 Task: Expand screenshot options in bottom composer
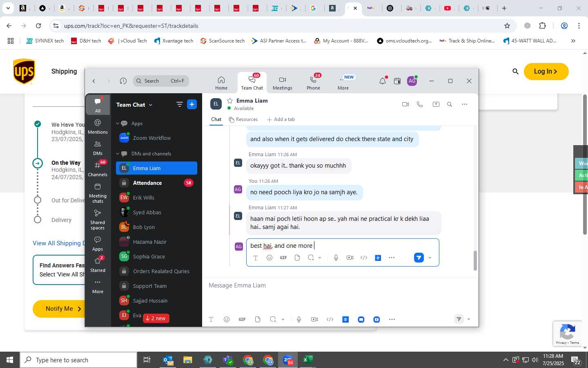pyautogui.click(x=283, y=319)
